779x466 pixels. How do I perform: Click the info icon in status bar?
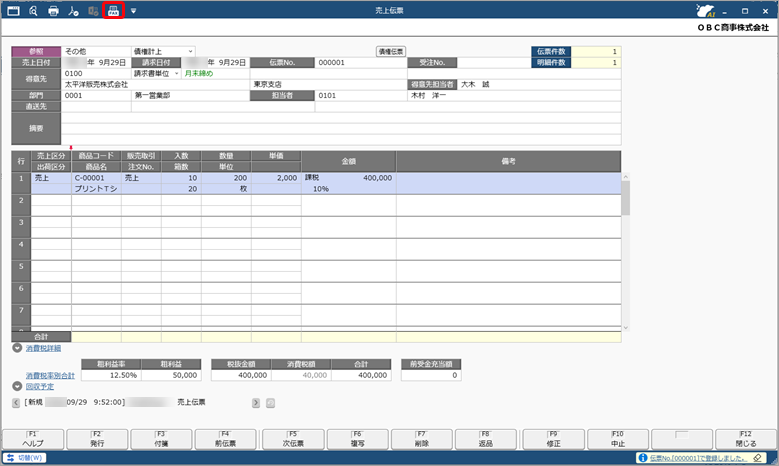[643, 458]
